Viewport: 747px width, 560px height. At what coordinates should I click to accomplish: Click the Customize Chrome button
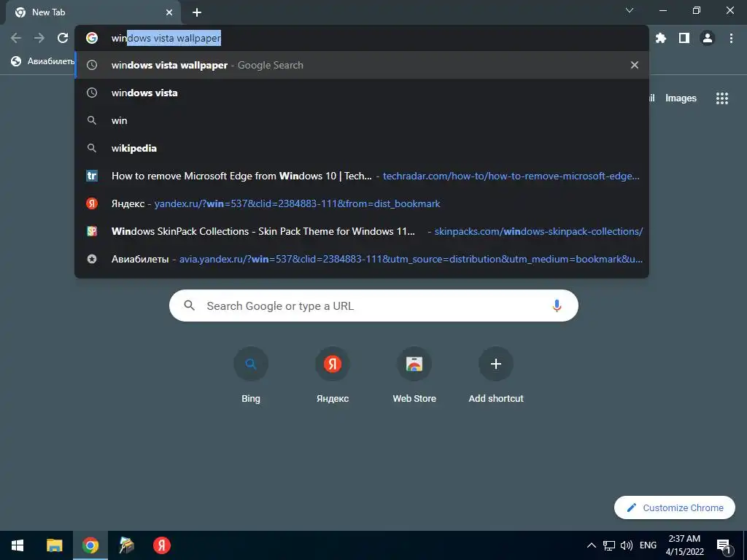click(675, 507)
